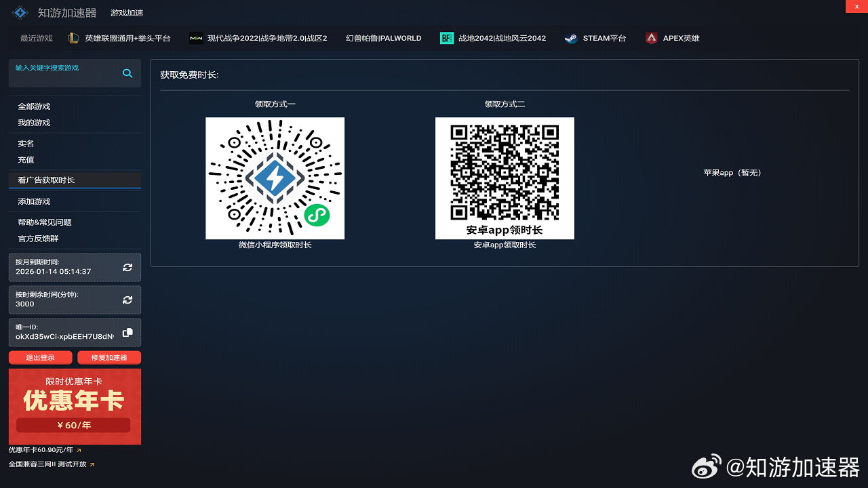Open 帮助&常见问题
The width and height of the screenshot is (868, 488).
(x=45, y=222)
